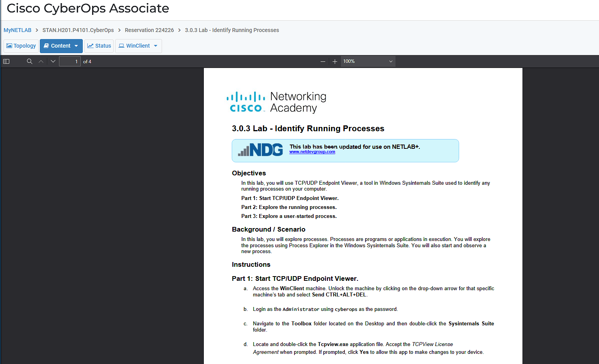This screenshot has height=364, width=599.
Task: Click the STAN.H201.P4101.CyberOps breadcrumb
Action: click(x=78, y=30)
